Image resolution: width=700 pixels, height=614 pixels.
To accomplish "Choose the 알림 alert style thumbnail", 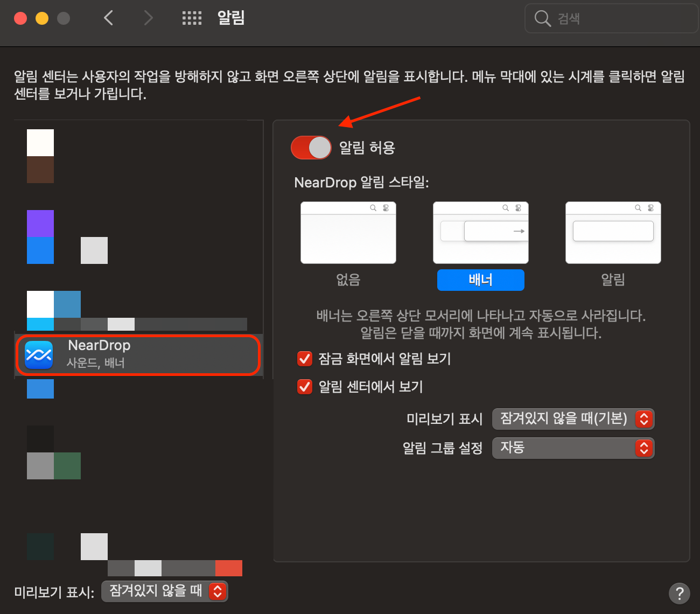I will tap(613, 233).
